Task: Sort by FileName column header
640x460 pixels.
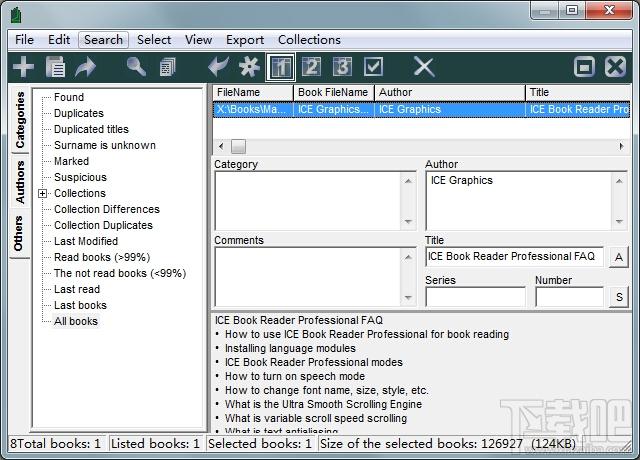Action: [253, 92]
